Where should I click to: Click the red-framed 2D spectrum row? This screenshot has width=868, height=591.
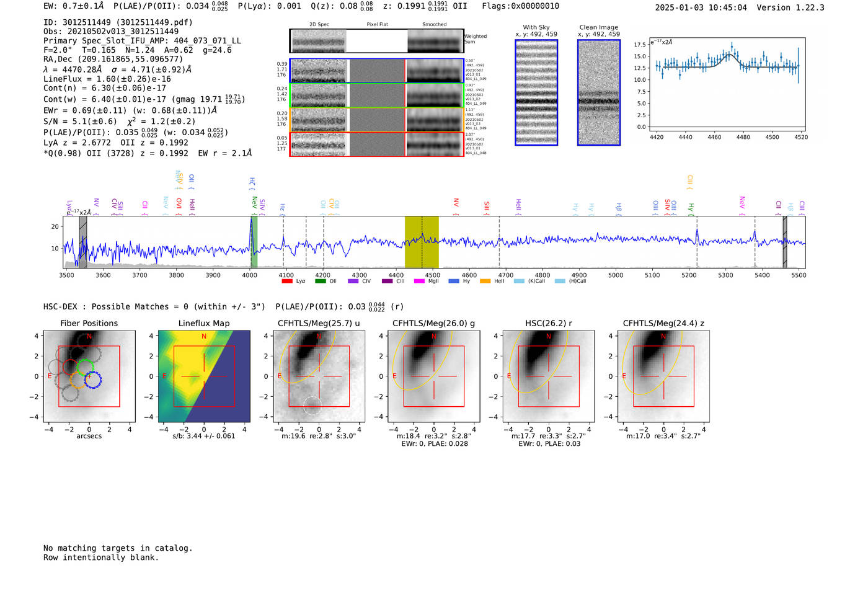coord(377,144)
